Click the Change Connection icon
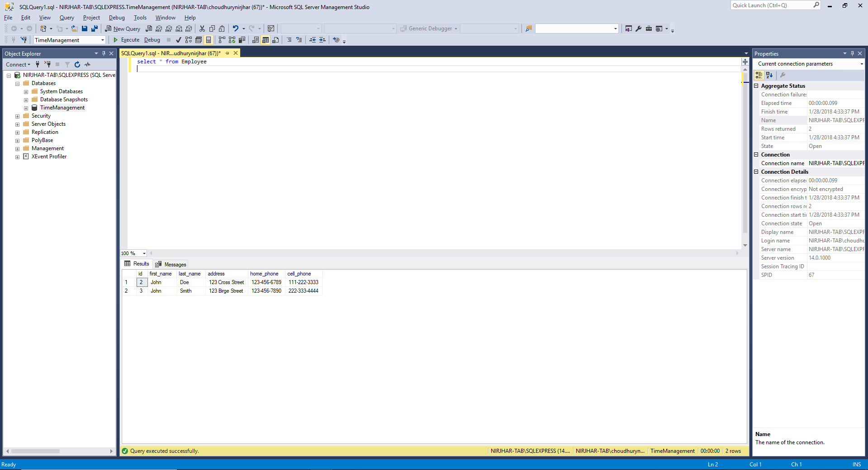The image size is (868, 470). point(24,40)
